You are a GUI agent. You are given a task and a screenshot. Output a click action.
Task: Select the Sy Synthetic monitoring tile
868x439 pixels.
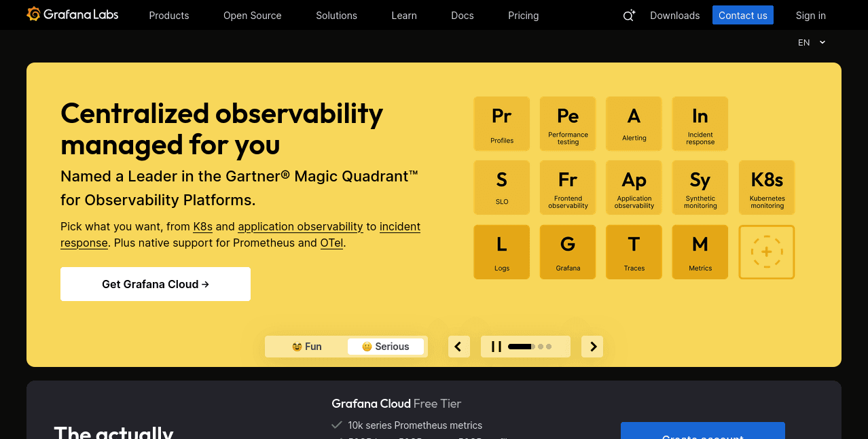[x=700, y=188]
